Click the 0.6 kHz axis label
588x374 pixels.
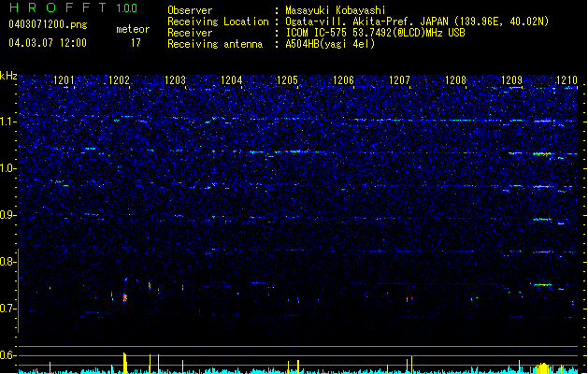tap(7, 355)
